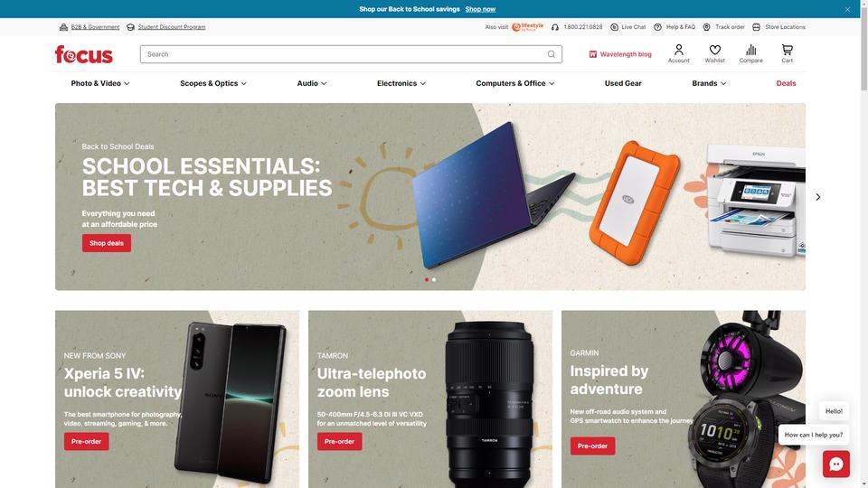Open the Used Gear menu item
Screen dimensions: 868x488
pos(623,83)
